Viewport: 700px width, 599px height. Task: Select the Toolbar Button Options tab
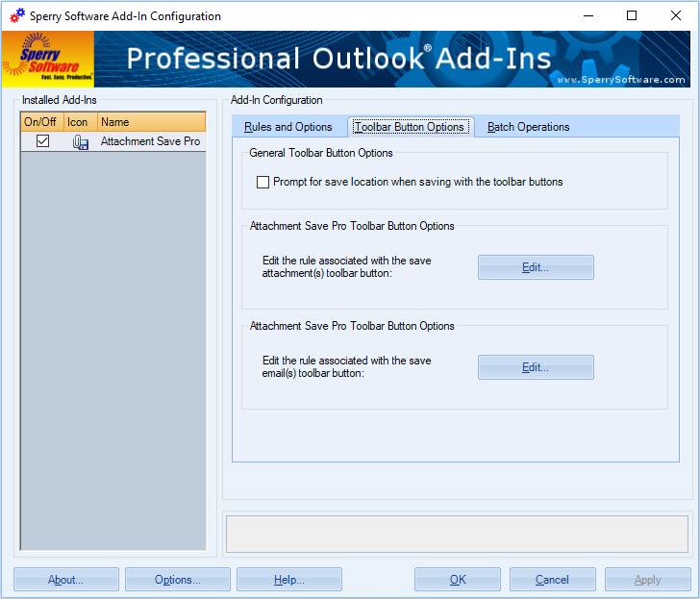pos(410,127)
